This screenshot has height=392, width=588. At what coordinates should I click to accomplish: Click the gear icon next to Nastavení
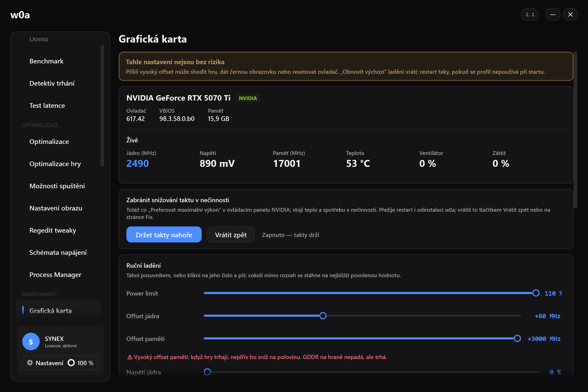pos(30,363)
